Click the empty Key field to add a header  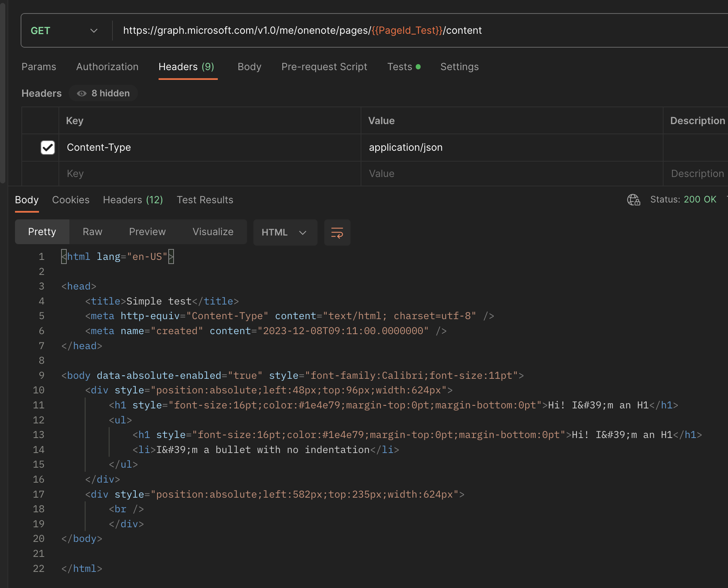pos(150,174)
